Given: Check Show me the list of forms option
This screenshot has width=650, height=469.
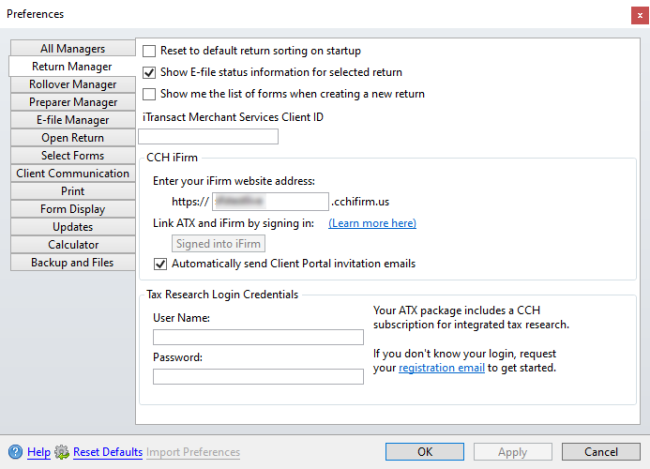Looking at the screenshot, I should click(x=149, y=94).
